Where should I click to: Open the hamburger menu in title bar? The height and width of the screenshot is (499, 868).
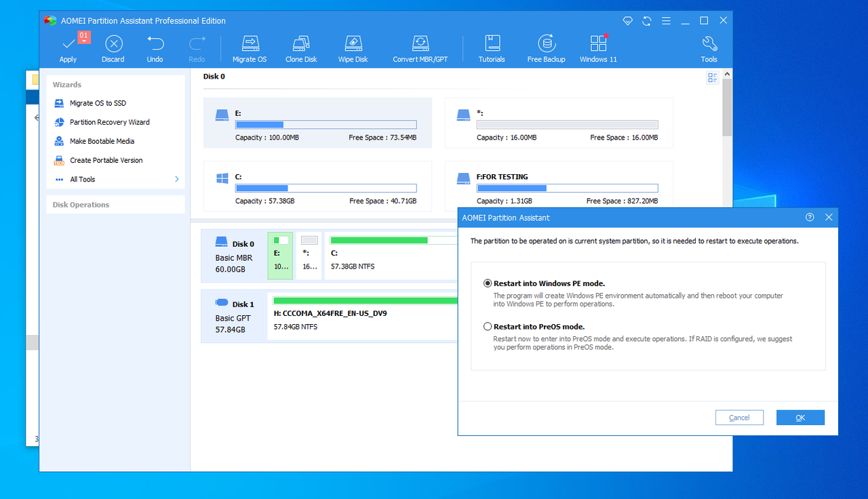coord(666,21)
